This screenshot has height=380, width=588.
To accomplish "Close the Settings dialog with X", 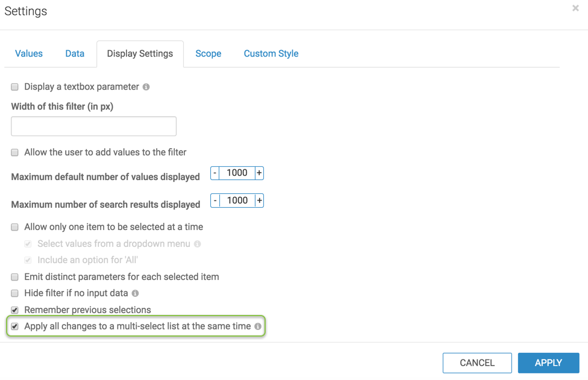I will (x=575, y=8).
